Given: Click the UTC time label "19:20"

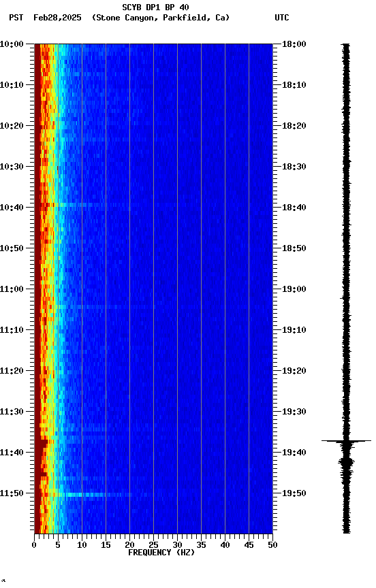Looking at the screenshot, I should 294,371.
